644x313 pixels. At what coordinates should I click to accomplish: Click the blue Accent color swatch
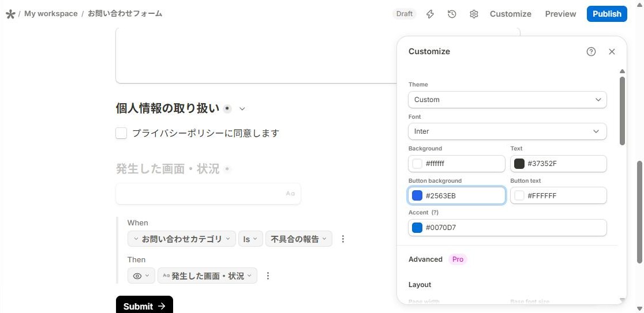(417, 228)
